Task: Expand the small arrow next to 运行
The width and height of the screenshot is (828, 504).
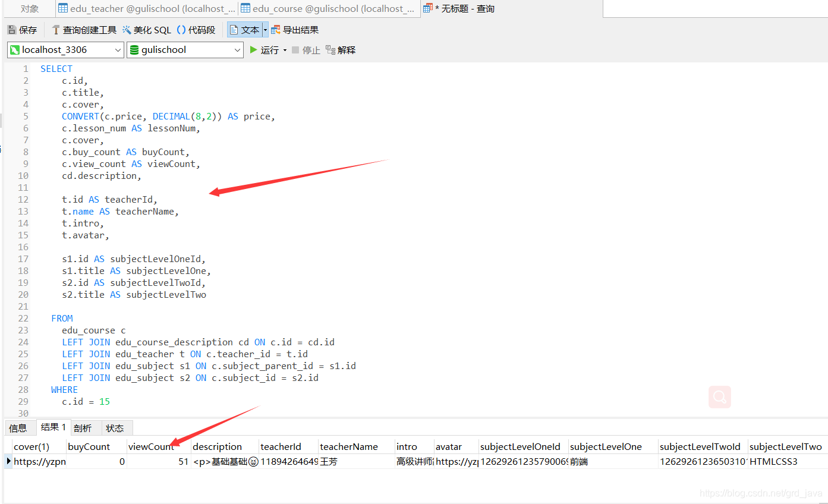Action: click(285, 50)
